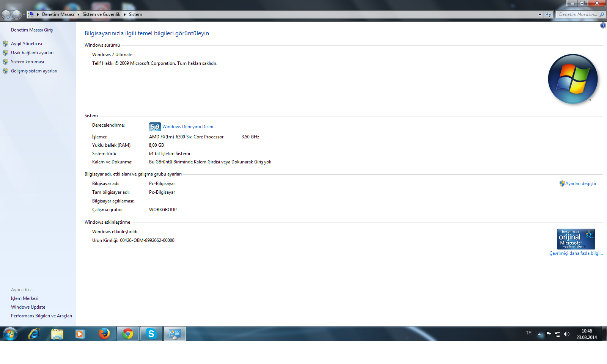Image resolution: width=607 pixels, height=364 pixels.
Task: Click AMD FX(tm)-6300 Six-Core Processor text
Action: pyautogui.click(x=186, y=137)
